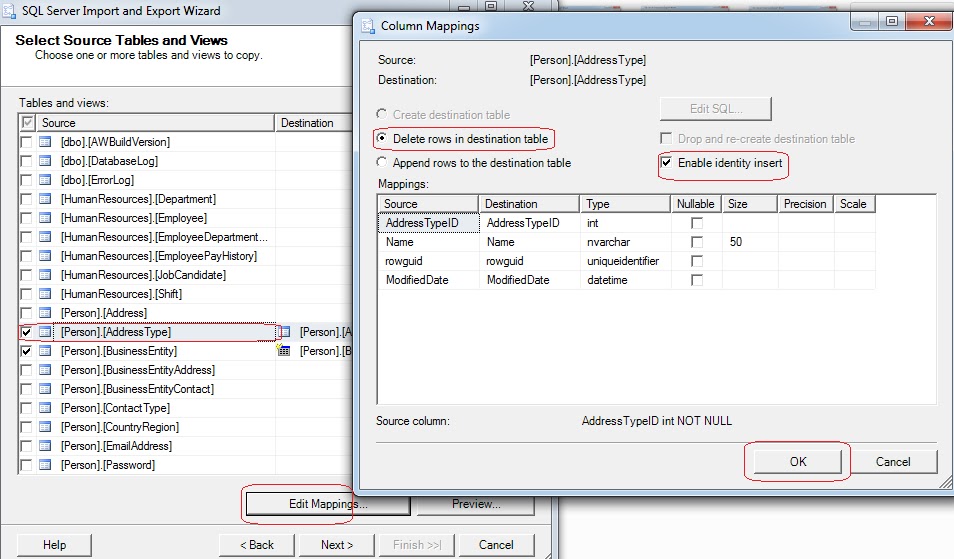Go Back in the wizard
This screenshot has width=954, height=559.
tap(257, 544)
